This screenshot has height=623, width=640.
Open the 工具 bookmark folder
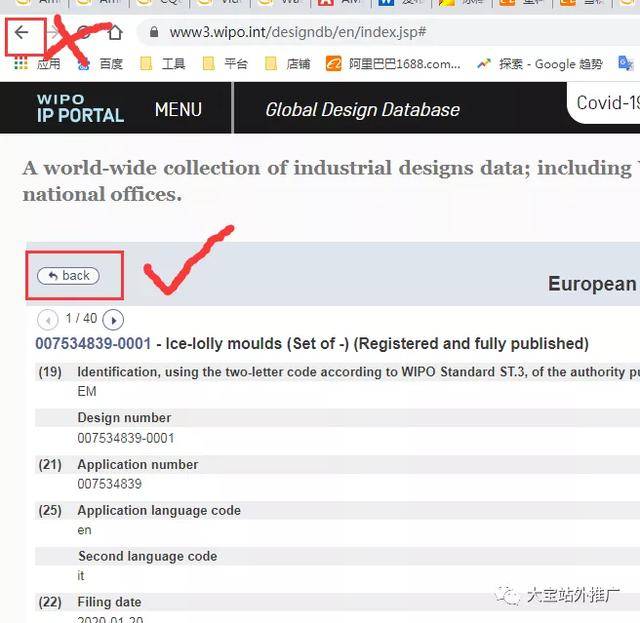163,64
